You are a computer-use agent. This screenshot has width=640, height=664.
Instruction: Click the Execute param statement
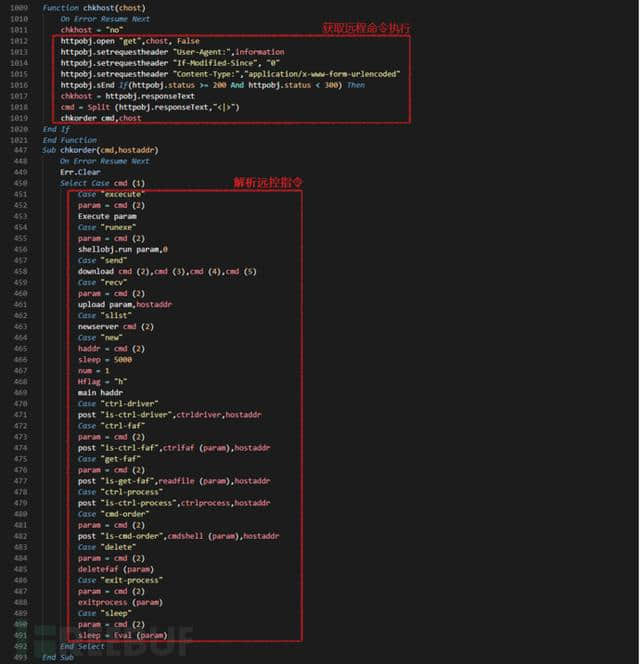pyautogui.click(x=107, y=216)
